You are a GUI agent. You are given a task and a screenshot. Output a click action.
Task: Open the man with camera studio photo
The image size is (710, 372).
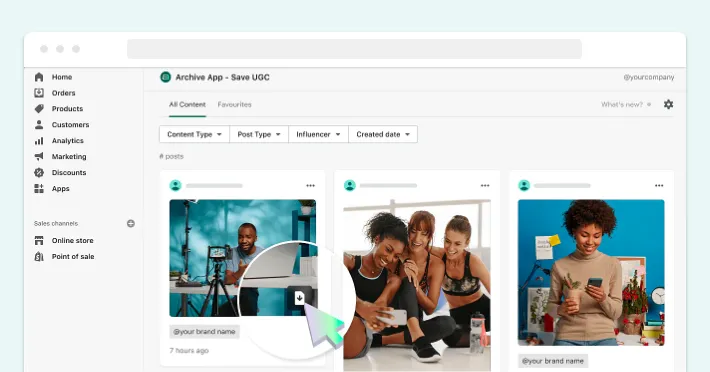(x=243, y=258)
